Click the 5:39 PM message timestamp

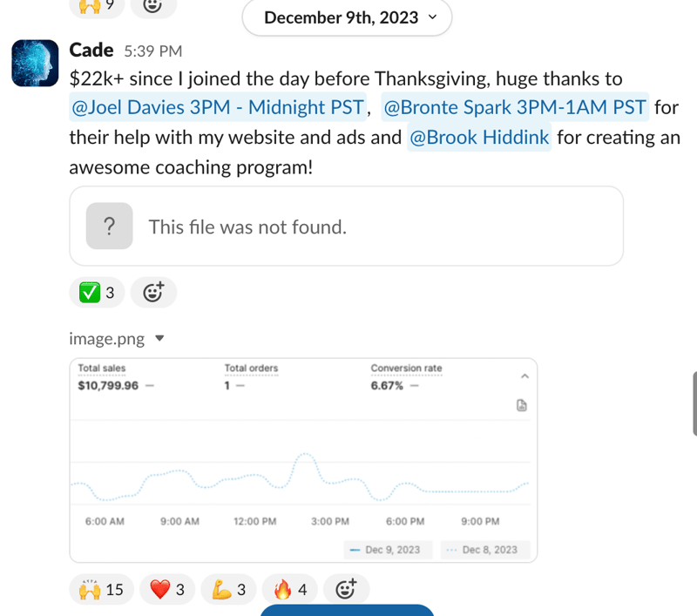[153, 51]
